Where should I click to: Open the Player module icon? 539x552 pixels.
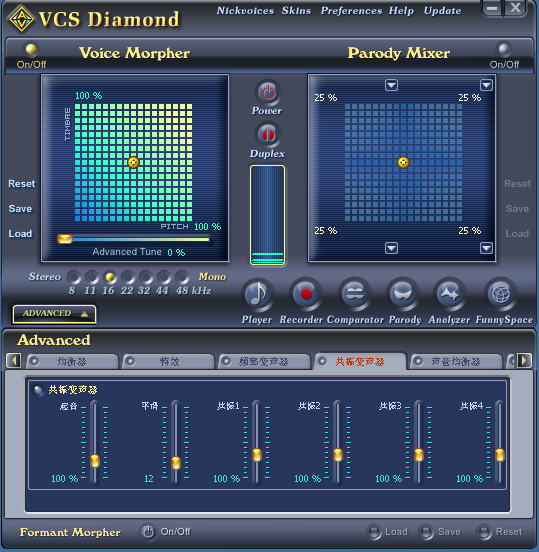[x=258, y=295]
